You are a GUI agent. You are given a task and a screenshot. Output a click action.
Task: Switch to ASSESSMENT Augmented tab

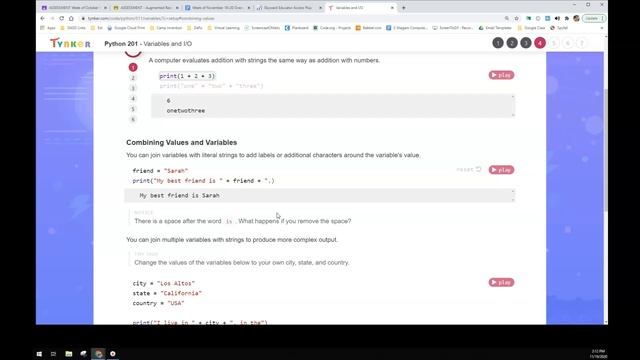coord(146,8)
